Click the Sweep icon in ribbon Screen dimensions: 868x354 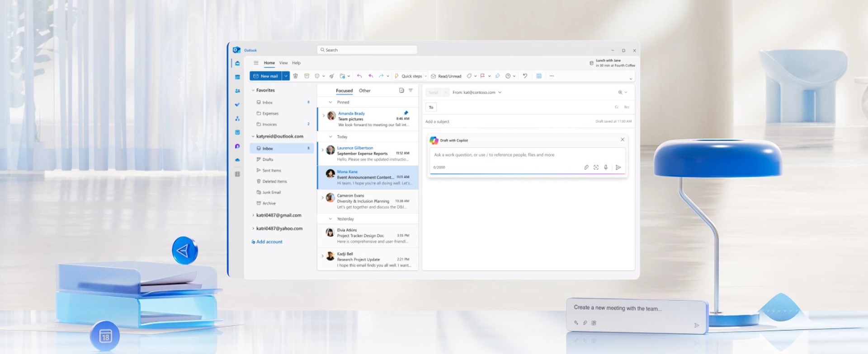point(331,76)
